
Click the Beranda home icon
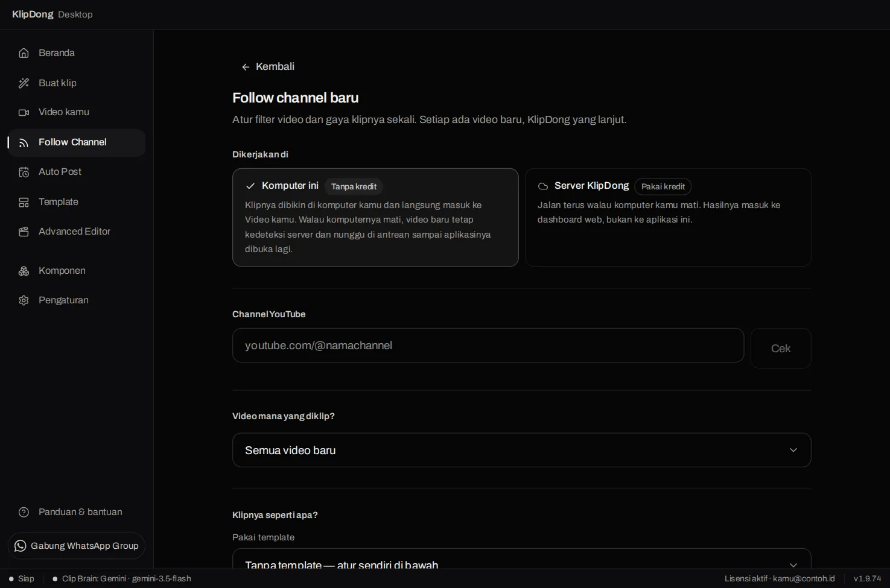click(24, 53)
